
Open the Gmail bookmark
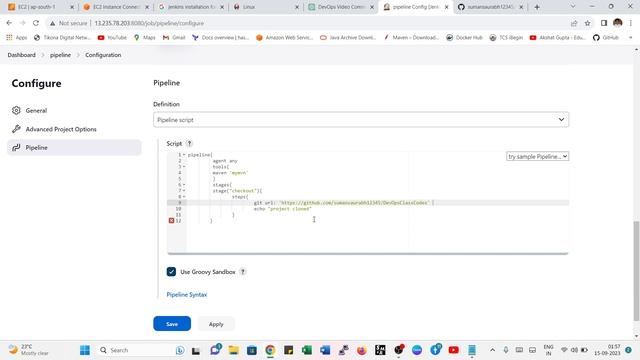(x=174, y=38)
